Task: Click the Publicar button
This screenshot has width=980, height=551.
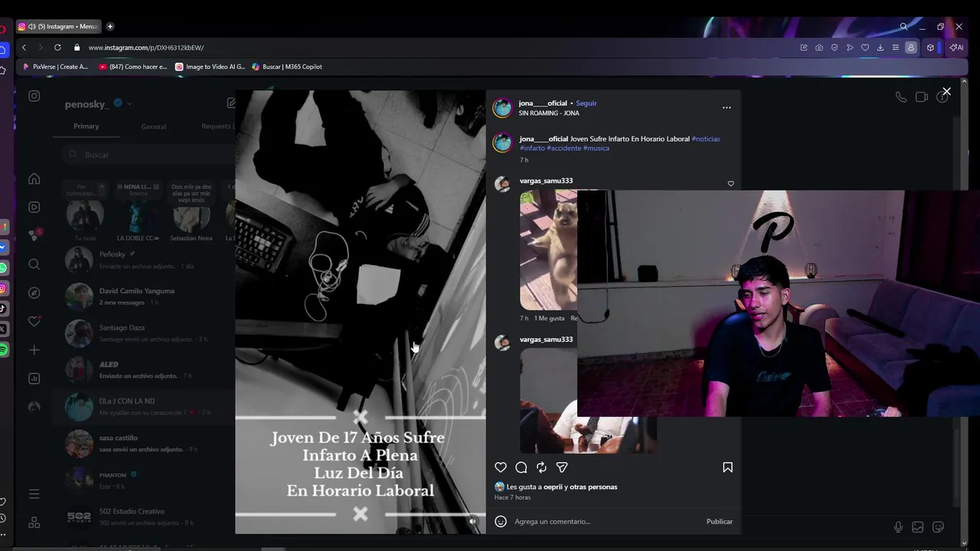Action: pyautogui.click(x=719, y=521)
